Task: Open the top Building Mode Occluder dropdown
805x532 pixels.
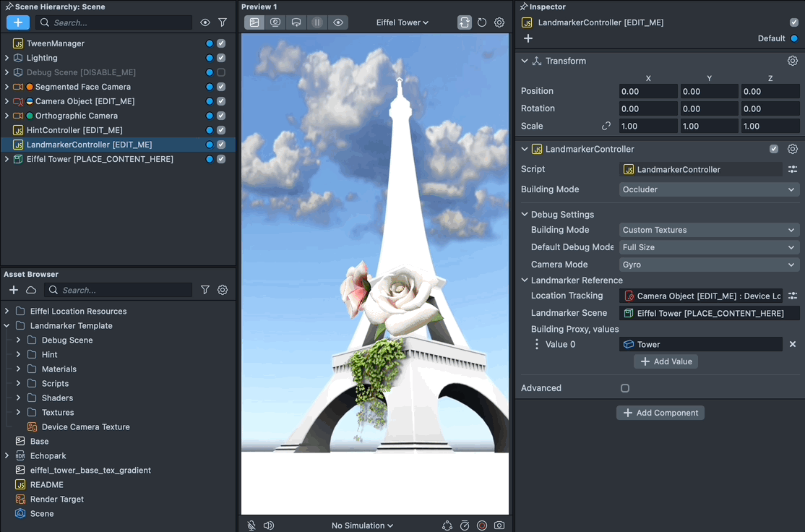Action: click(x=709, y=189)
